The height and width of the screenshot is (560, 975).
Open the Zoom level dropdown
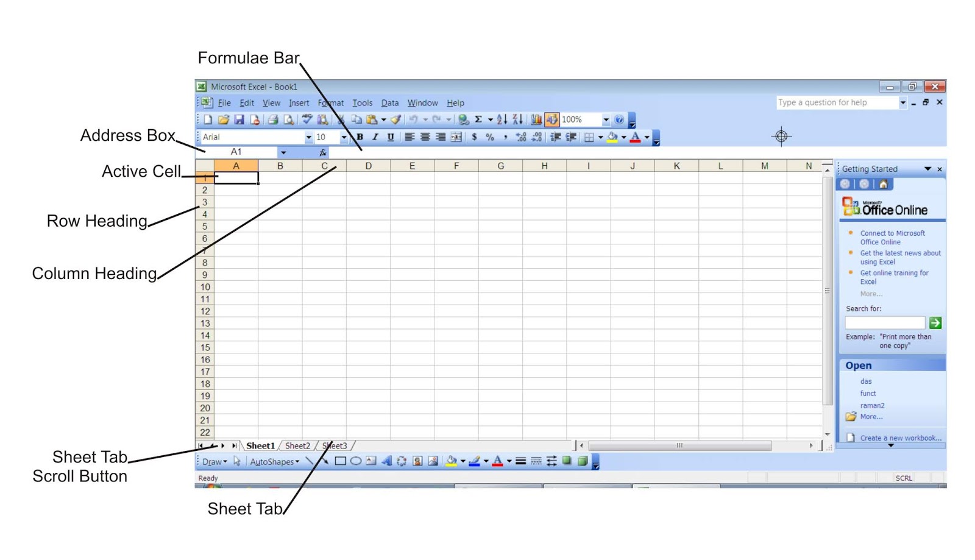pyautogui.click(x=606, y=120)
